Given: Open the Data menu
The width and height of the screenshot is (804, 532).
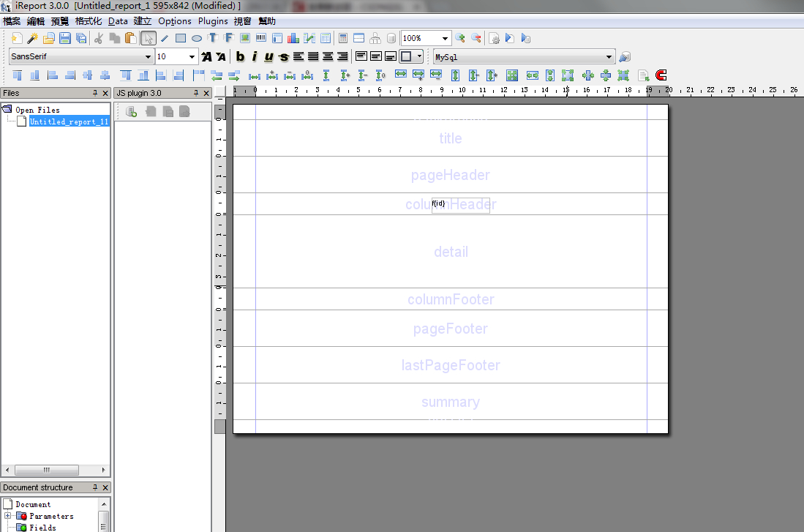Looking at the screenshot, I should coord(118,21).
